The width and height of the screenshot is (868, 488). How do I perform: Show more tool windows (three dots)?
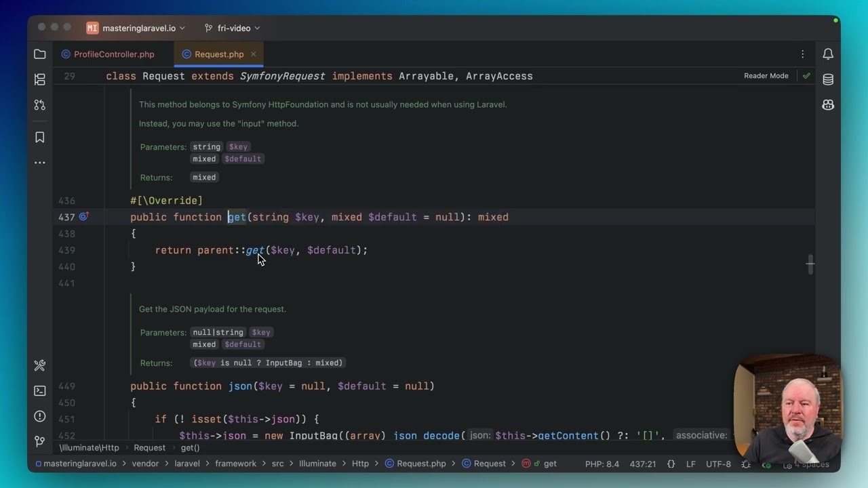coord(40,163)
